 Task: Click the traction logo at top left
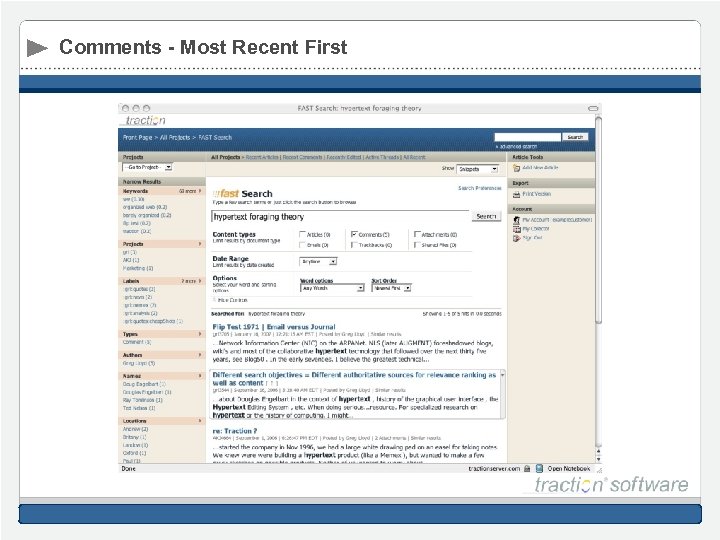pyautogui.click(x=145, y=120)
